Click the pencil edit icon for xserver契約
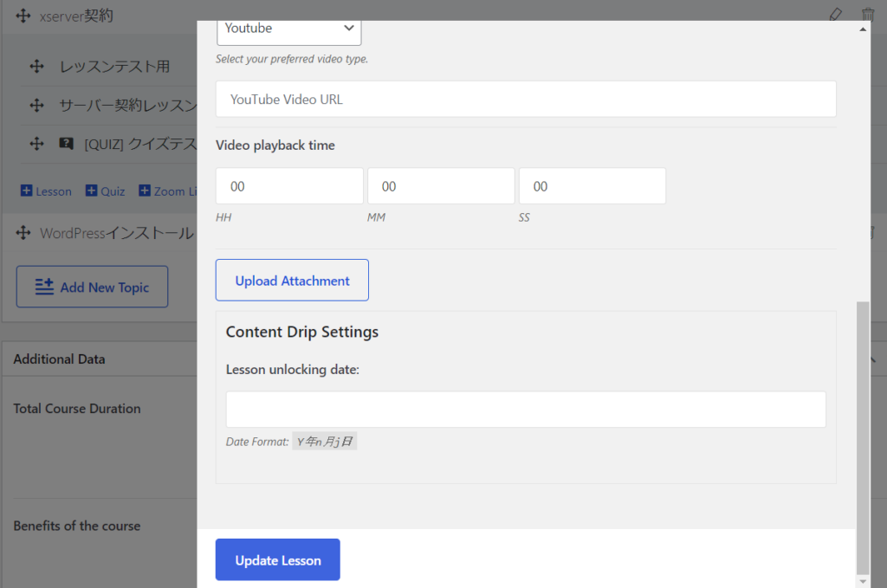 [835, 15]
